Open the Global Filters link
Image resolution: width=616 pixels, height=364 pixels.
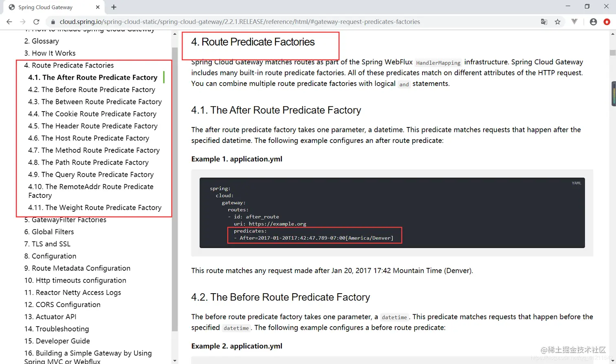tap(49, 232)
